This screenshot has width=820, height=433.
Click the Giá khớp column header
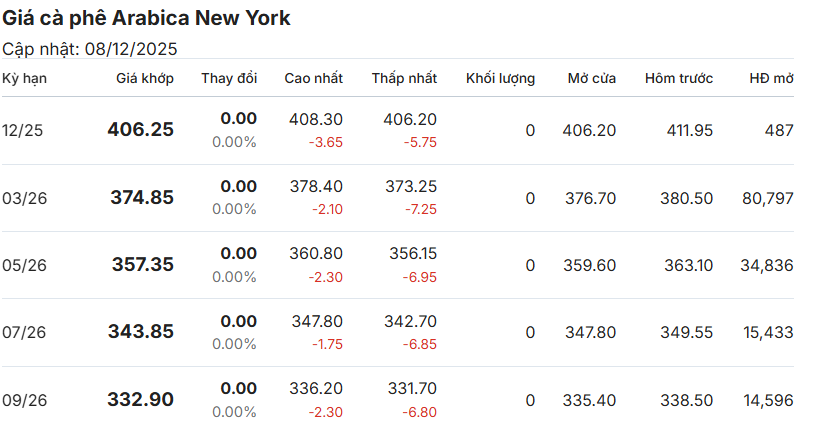pyautogui.click(x=144, y=78)
